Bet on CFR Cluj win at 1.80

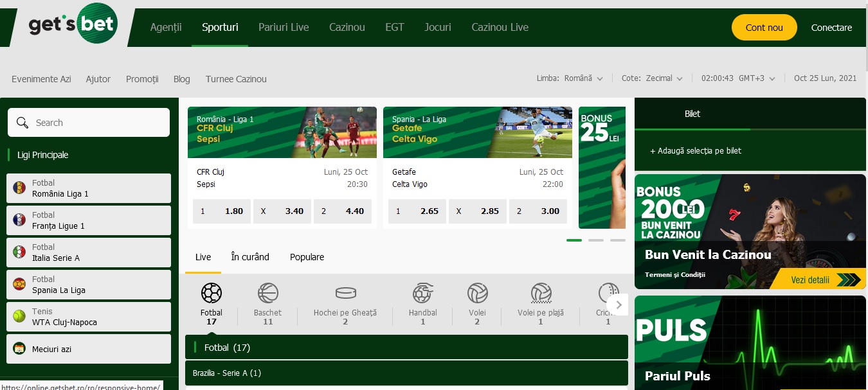[x=222, y=211]
